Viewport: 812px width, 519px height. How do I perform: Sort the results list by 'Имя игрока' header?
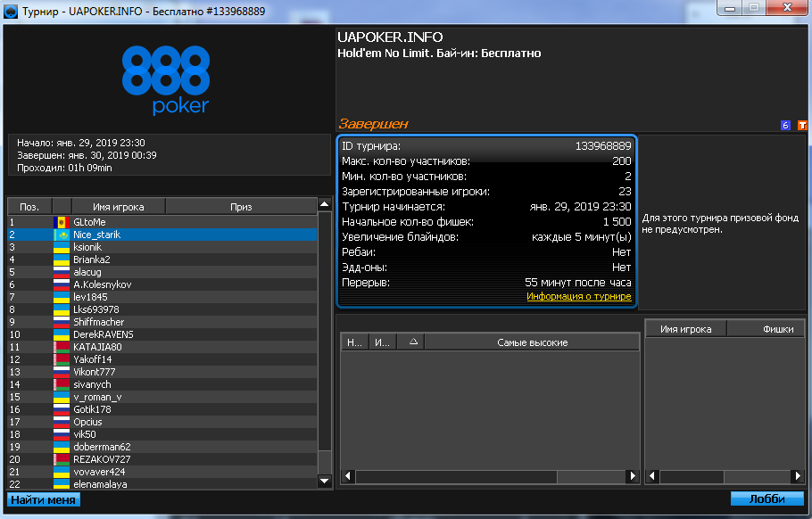[x=119, y=207]
